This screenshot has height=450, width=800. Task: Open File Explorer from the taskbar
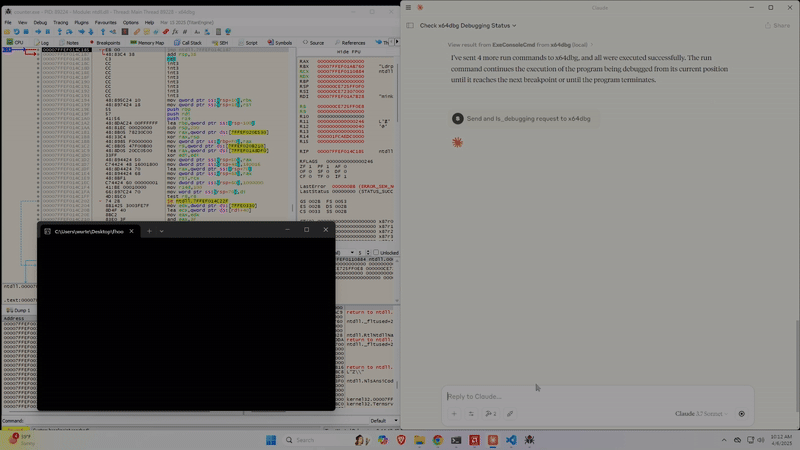pyautogui.click(x=419, y=440)
